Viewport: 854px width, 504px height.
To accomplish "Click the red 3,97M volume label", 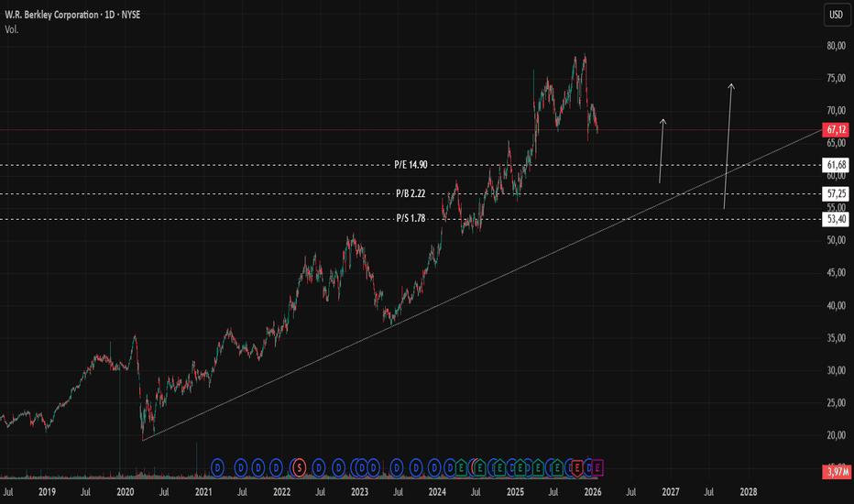I will point(837,472).
